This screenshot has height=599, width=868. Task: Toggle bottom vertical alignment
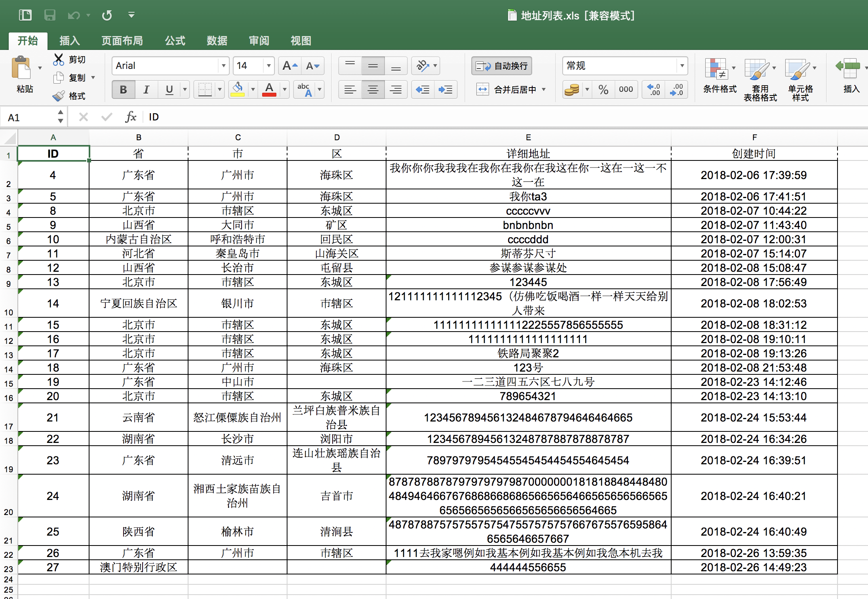click(x=396, y=66)
